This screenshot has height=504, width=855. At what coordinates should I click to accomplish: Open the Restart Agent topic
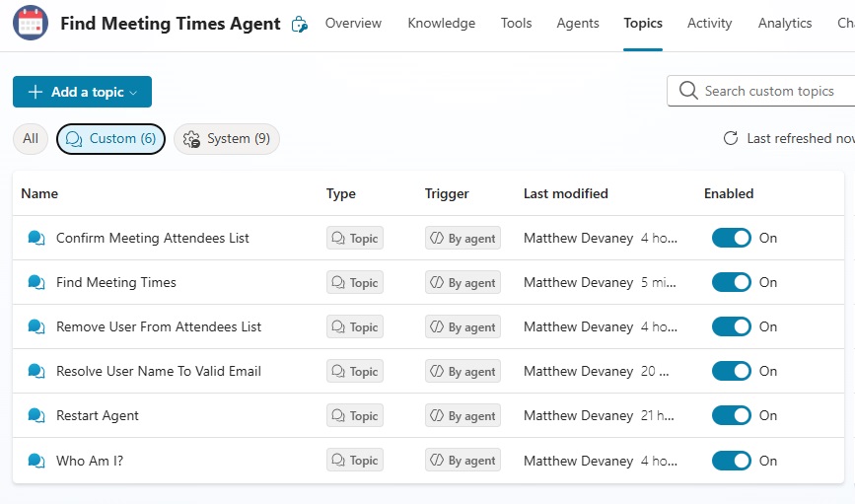pyautogui.click(x=97, y=415)
